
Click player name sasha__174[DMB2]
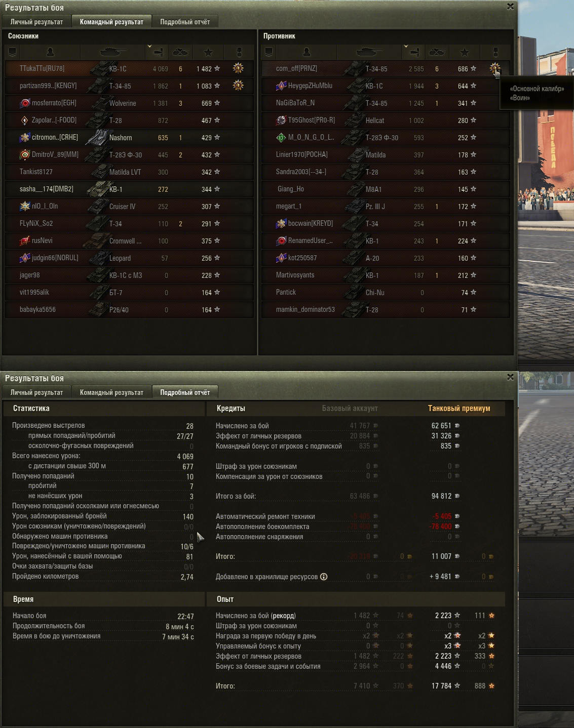click(x=47, y=189)
